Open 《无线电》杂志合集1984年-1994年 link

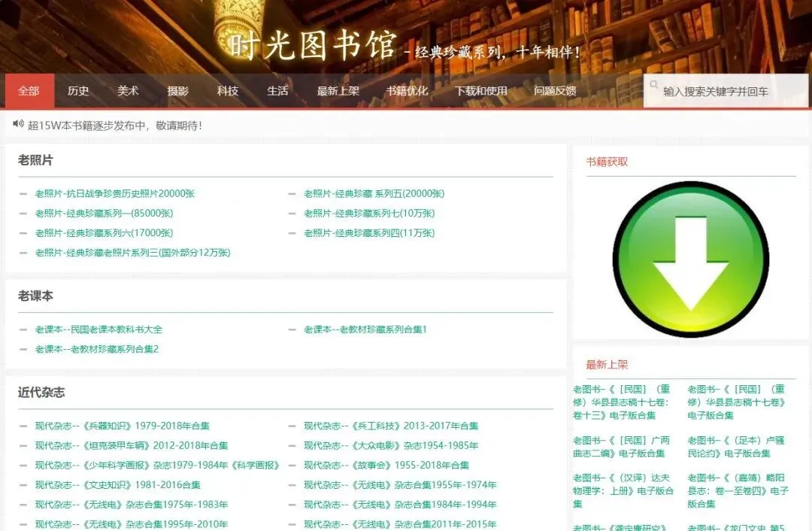click(400, 504)
